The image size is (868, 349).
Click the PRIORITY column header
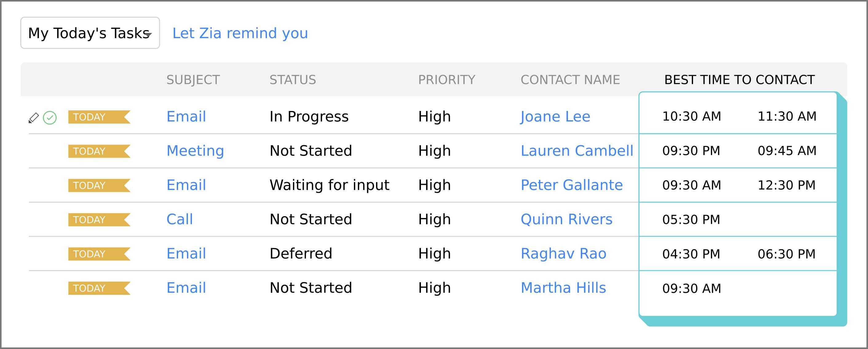pos(446,80)
